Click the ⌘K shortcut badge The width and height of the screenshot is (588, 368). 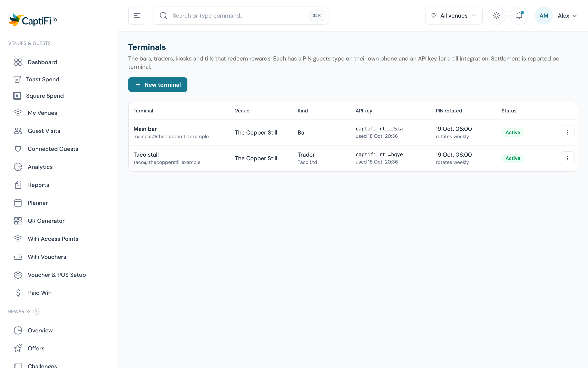coord(317,16)
